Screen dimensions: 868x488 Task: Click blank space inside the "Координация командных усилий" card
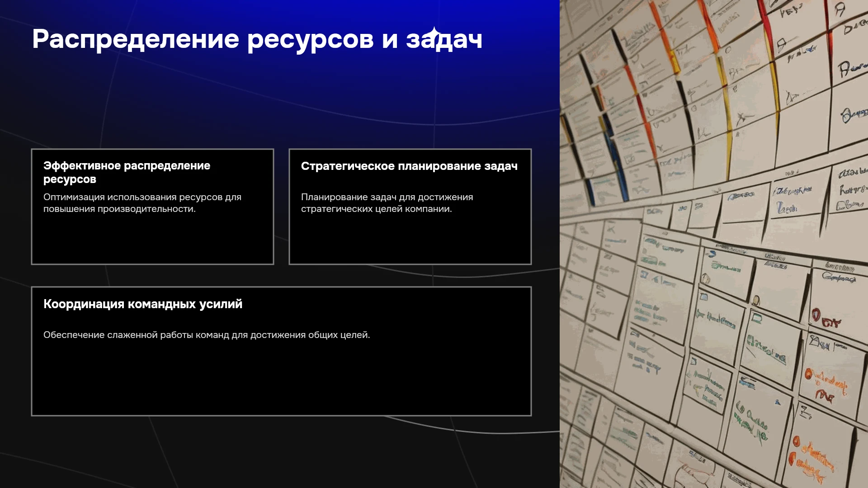[281, 380]
